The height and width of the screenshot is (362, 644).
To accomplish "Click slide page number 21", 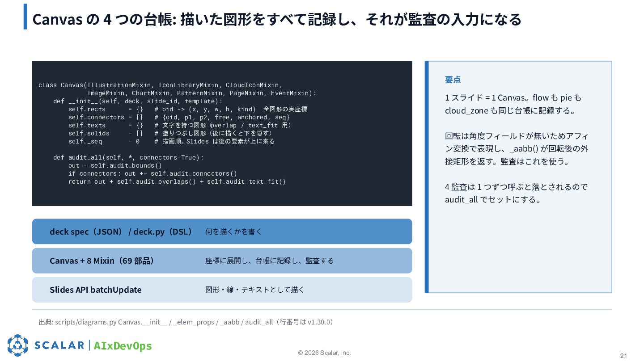I will point(623,356).
